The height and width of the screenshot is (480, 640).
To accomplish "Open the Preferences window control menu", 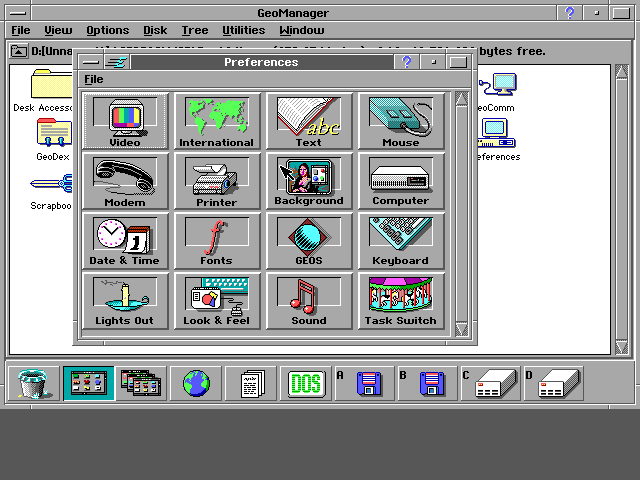I will 91,62.
